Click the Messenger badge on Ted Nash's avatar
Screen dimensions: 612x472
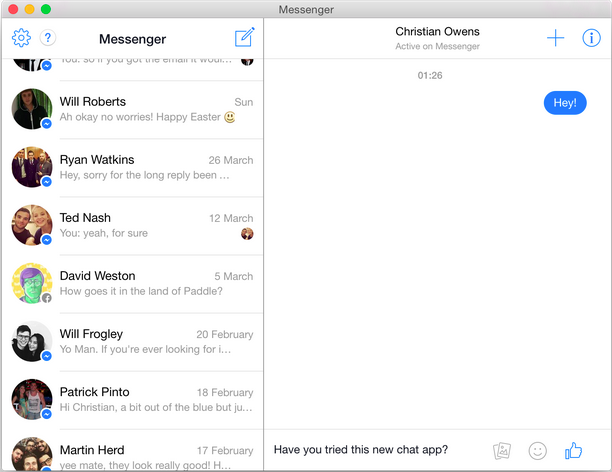click(47, 240)
